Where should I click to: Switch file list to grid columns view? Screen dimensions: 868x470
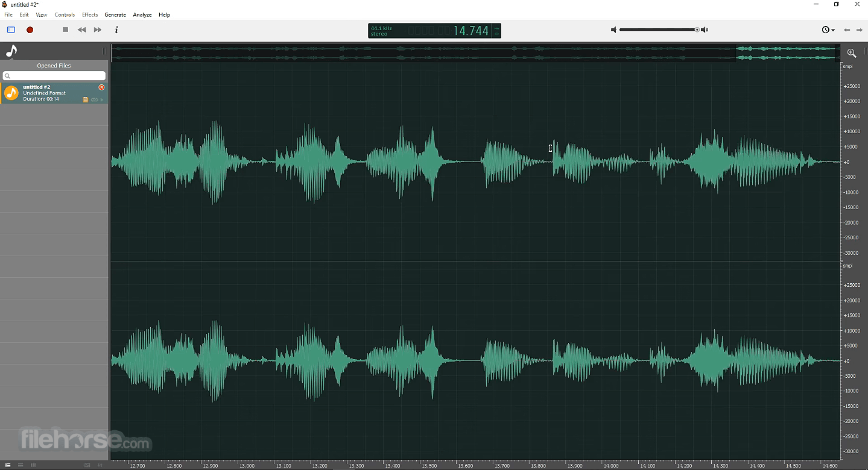tap(33, 465)
